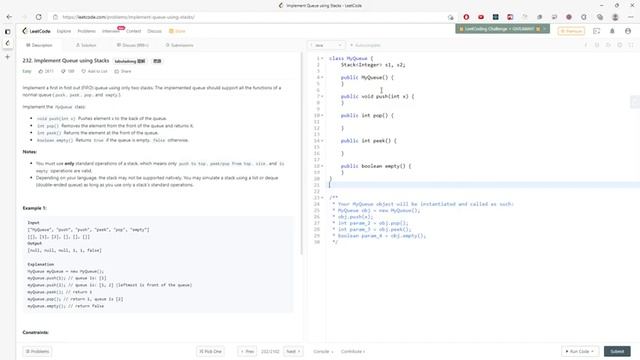Click the browser collections icon

coord(600,17)
